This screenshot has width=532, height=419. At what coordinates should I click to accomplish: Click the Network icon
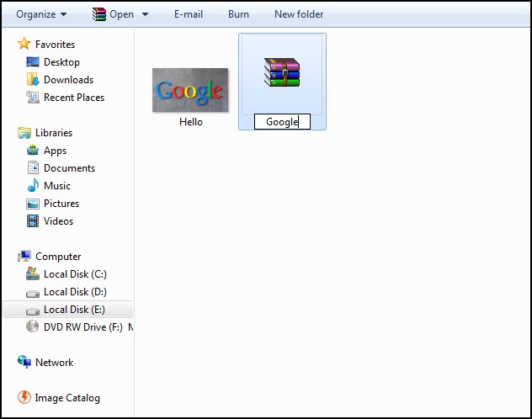click(x=24, y=362)
